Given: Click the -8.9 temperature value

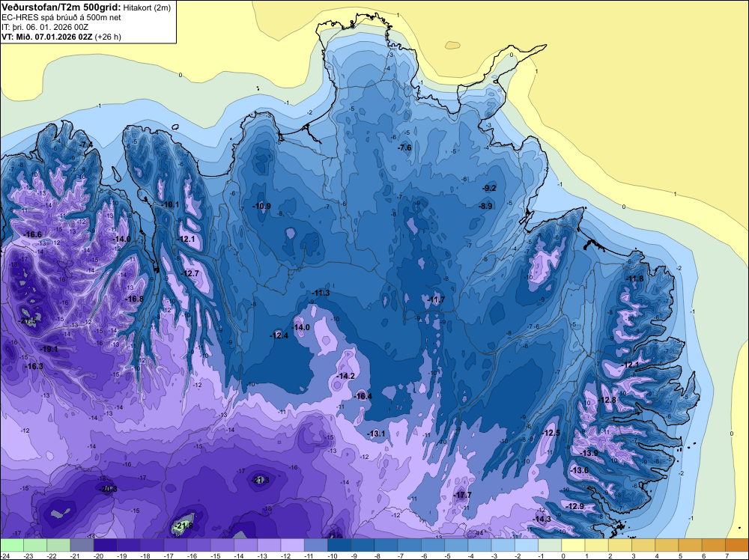Looking at the screenshot, I should coord(485,206).
